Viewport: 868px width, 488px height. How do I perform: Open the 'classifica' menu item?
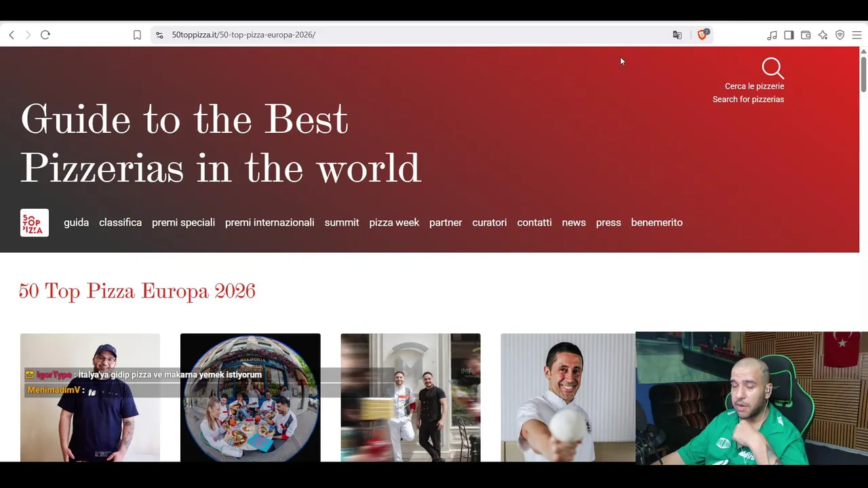click(120, 222)
